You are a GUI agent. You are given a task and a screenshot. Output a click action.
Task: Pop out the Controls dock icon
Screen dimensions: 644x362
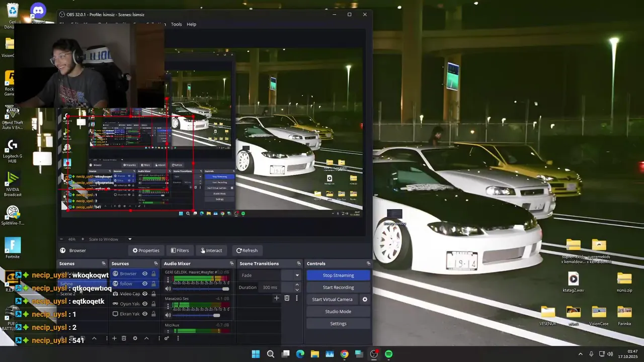pyautogui.click(x=368, y=263)
